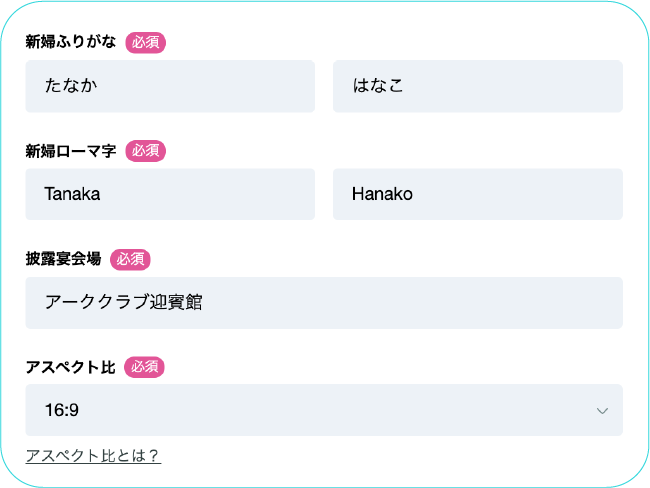This screenshot has width=650, height=488.
Task: Click the 必須 badge beside 新婦ふりがな
Action: pos(145,42)
